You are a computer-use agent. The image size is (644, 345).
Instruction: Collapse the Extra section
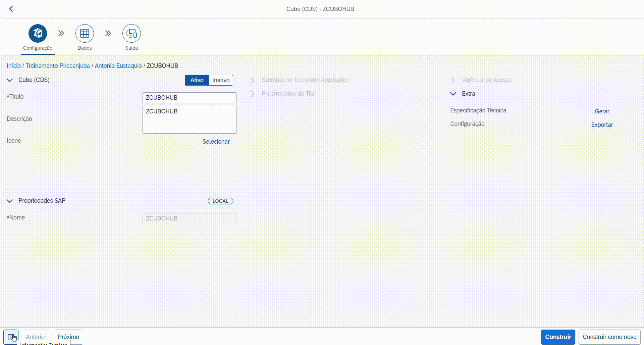pyautogui.click(x=453, y=94)
